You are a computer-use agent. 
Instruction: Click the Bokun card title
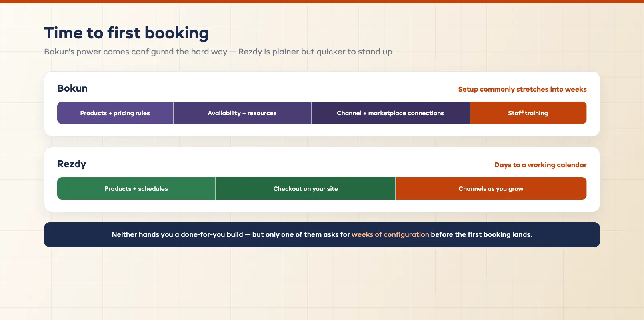pyautogui.click(x=72, y=88)
